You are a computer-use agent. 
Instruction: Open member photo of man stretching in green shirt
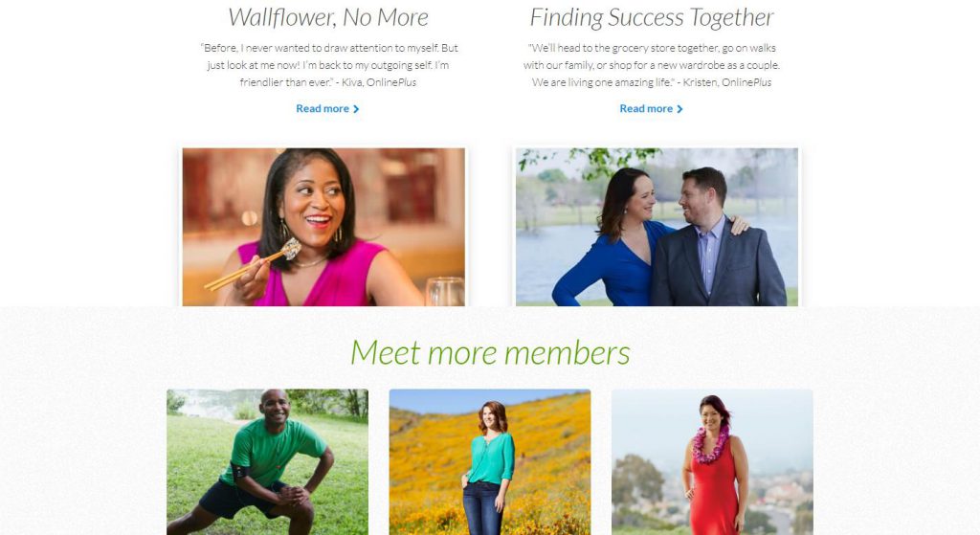268,462
